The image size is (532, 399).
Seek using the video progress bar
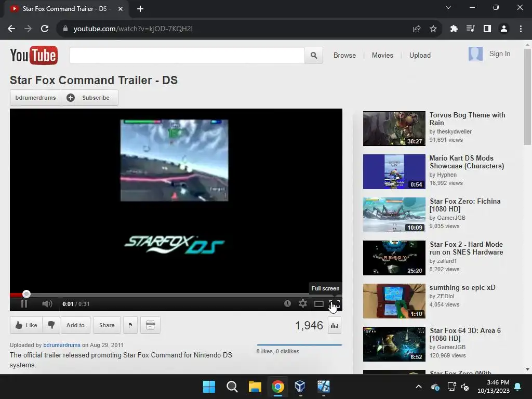tap(176, 294)
